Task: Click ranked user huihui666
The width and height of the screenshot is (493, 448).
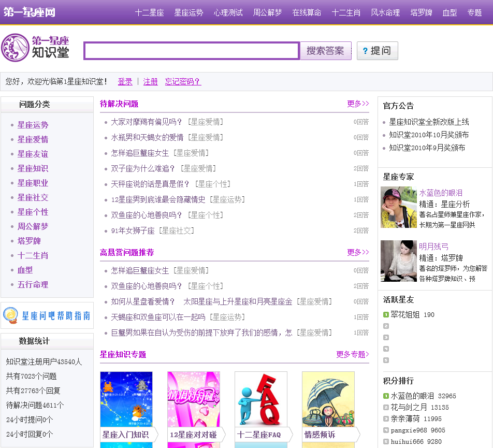Action: point(407,442)
